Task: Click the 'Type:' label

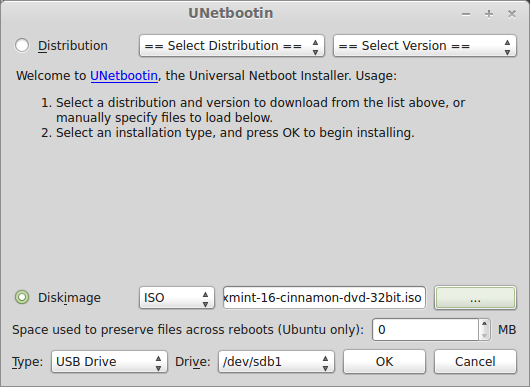Action: (28, 362)
